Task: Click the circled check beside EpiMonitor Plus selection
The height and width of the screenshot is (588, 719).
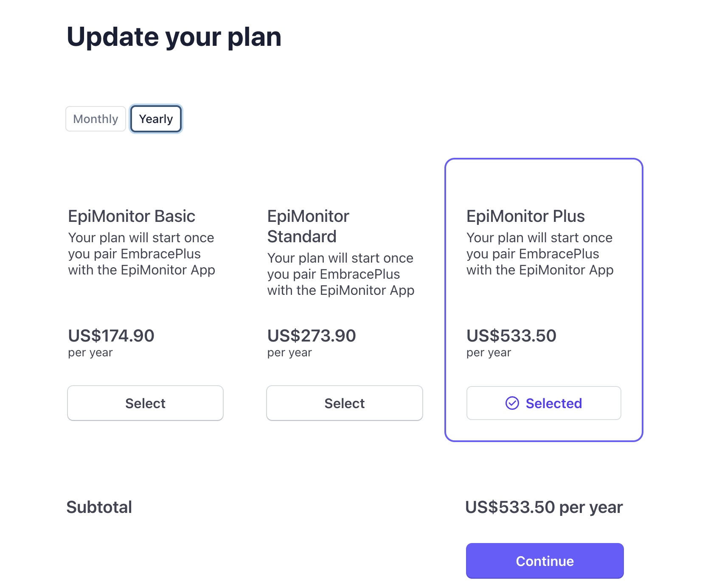Action: coord(513,403)
